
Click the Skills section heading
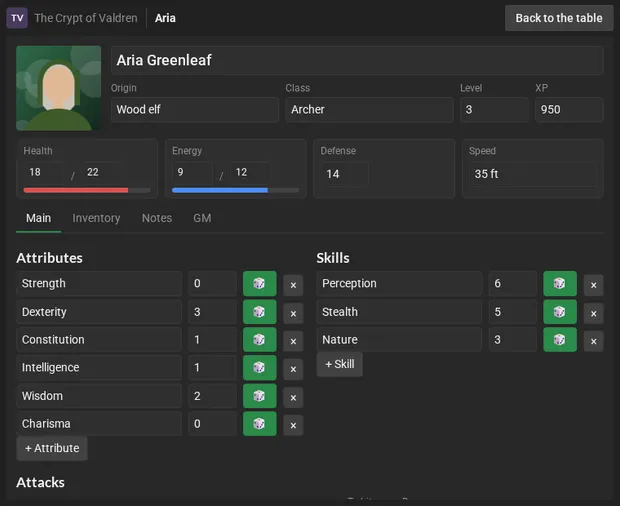pos(333,258)
